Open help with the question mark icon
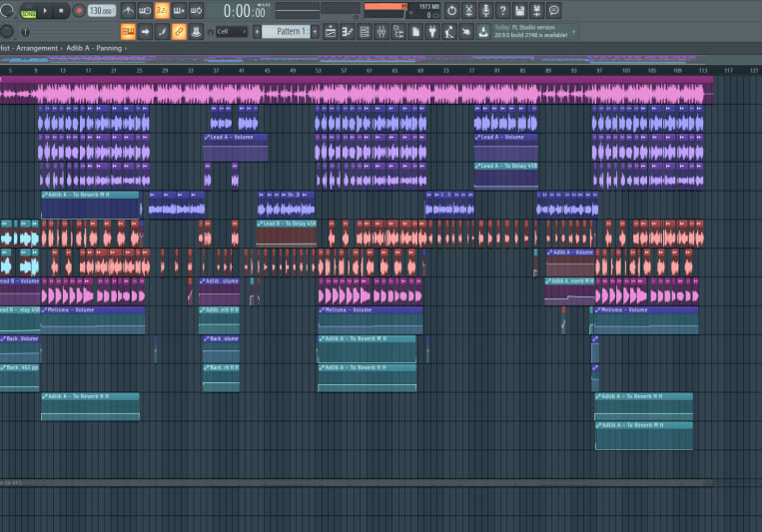Viewport: 762px width, 532px height. coord(503,10)
